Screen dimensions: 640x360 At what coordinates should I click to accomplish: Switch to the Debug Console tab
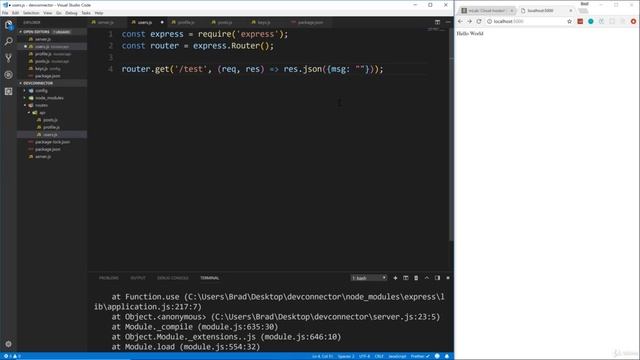173,278
